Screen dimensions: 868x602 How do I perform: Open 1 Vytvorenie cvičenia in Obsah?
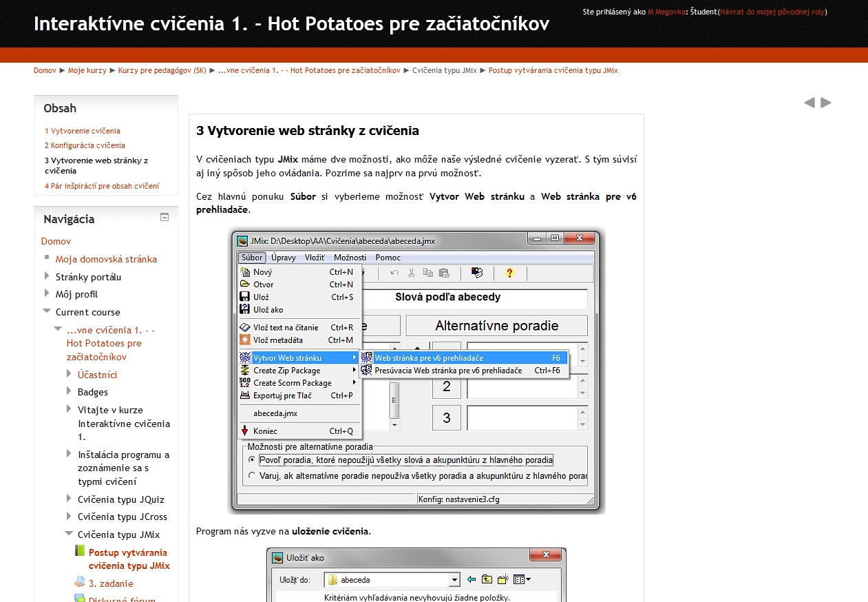point(83,131)
